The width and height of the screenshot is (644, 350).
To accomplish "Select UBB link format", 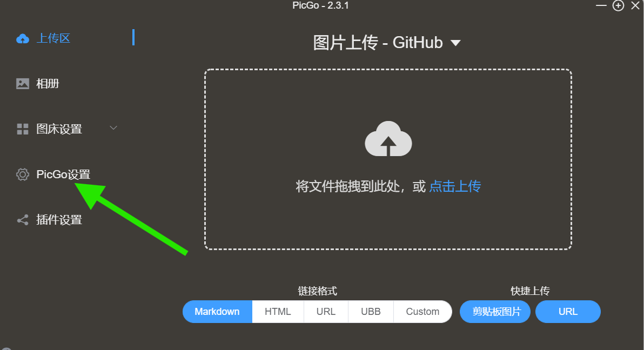I will click(371, 312).
